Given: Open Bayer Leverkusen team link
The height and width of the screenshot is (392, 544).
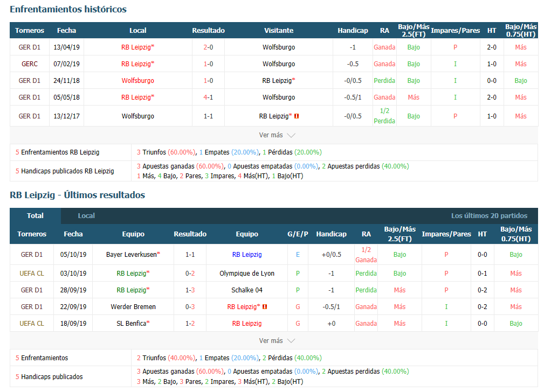Looking at the screenshot, I should click(133, 254).
